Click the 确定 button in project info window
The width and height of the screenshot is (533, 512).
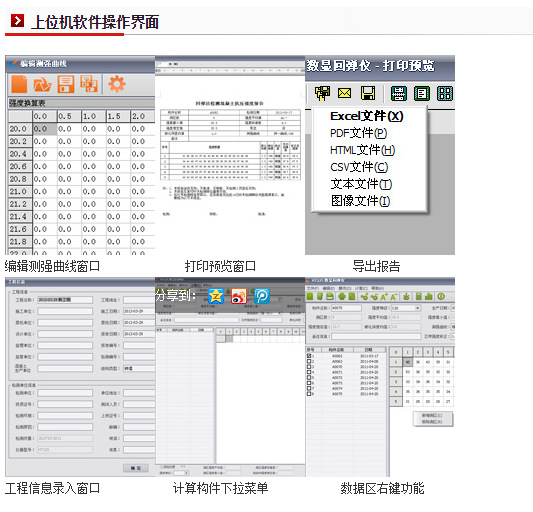pos(136,468)
